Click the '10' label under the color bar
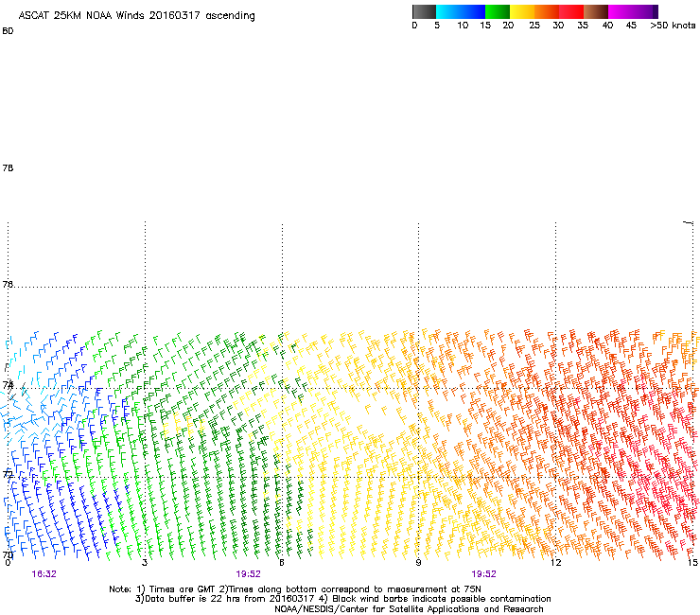Image resolution: width=700 pixels, height=615 pixels. [x=463, y=26]
